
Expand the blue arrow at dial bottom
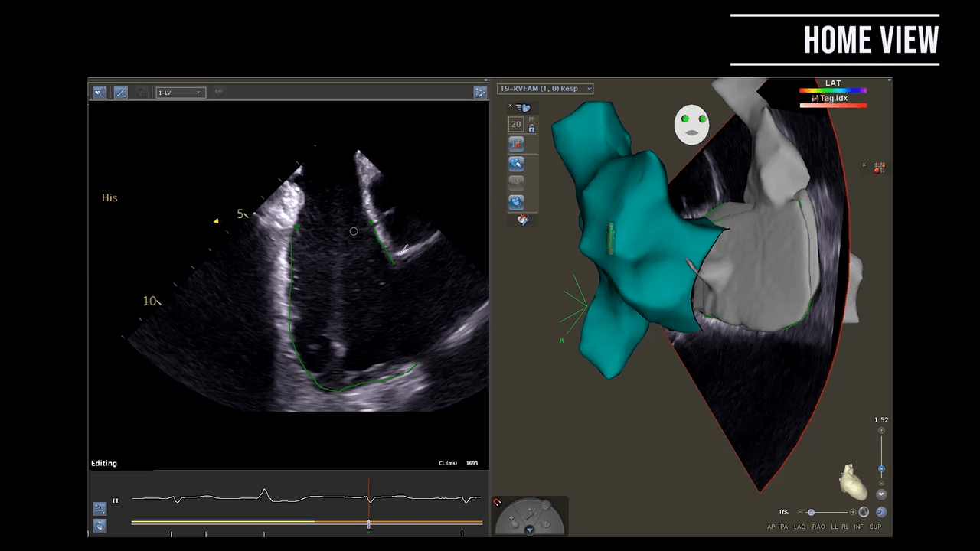click(530, 530)
